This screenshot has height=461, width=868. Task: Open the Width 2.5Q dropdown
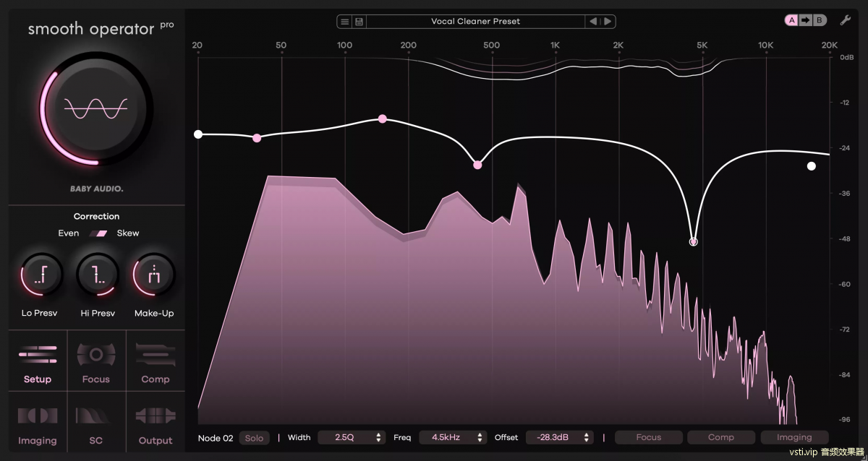point(351,438)
